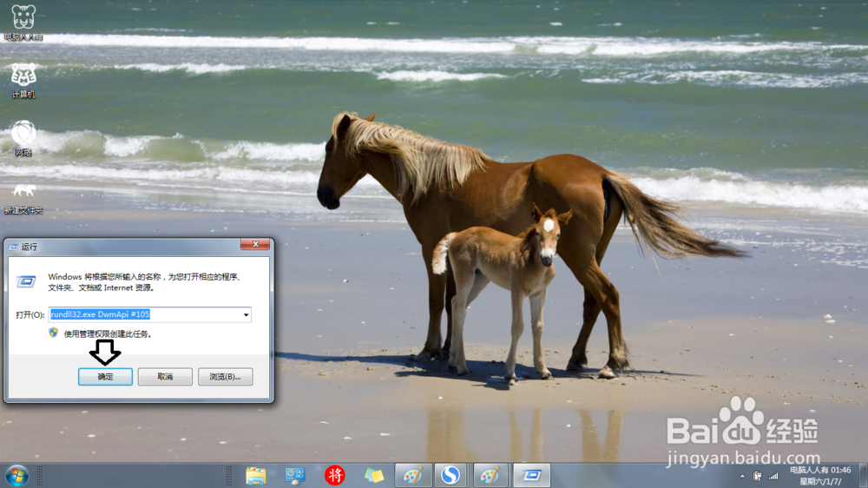868x488 pixels.
Task: Click 取消 in the Run dialog
Action: [x=165, y=377]
